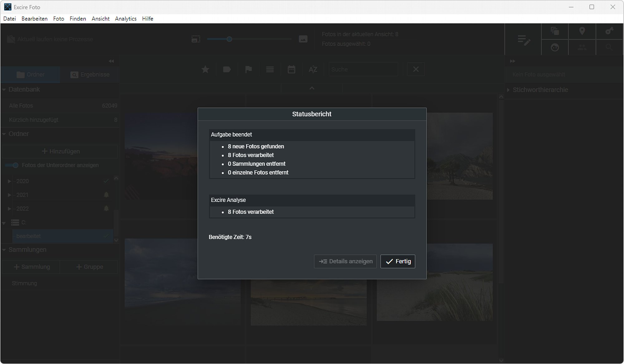
Task: Click the small thumbnail size icon
Action: (196, 39)
